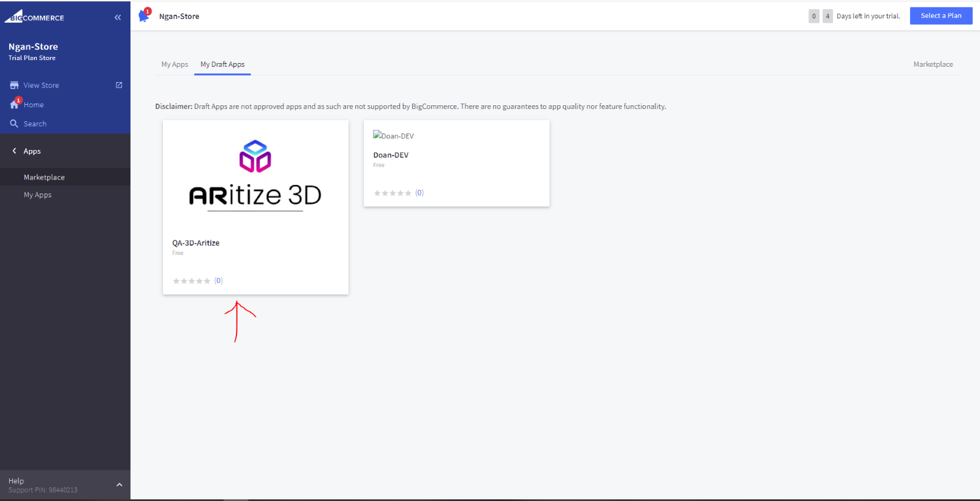Click the Home house icon
Viewport: 980px width, 501px height.
tap(14, 105)
